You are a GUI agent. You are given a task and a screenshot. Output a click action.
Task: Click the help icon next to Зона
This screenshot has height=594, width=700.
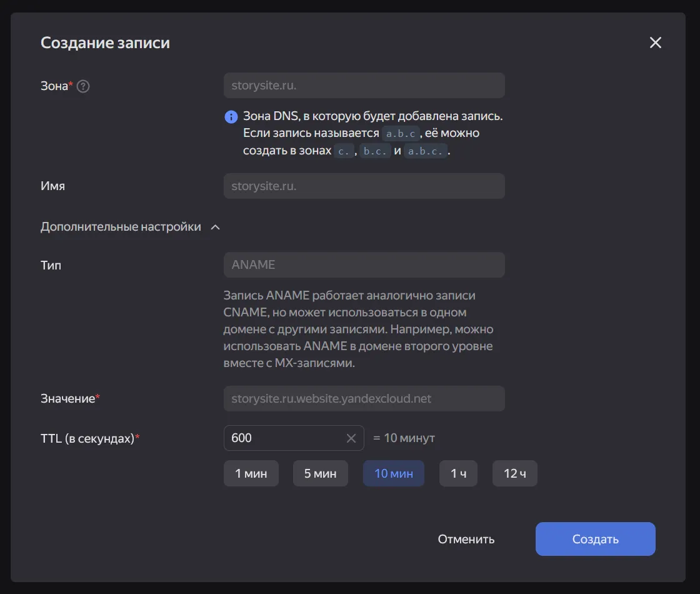pos(83,86)
